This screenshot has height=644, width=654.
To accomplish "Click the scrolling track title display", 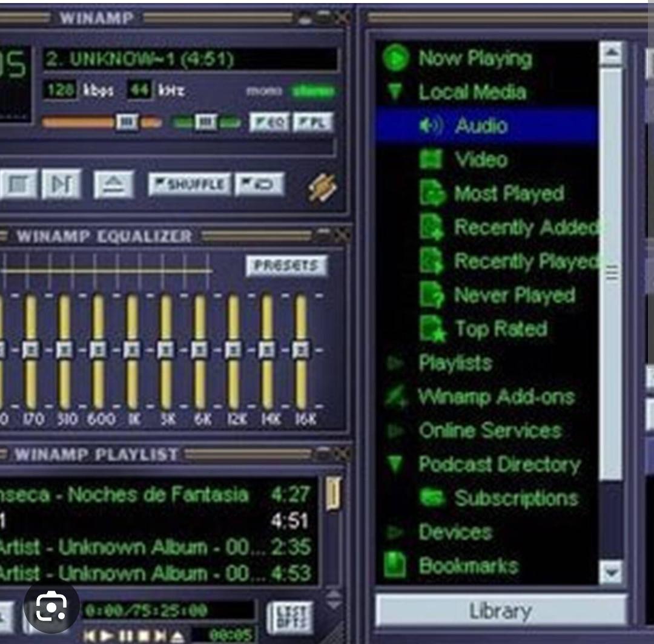I will pyautogui.click(x=190, y=59).
